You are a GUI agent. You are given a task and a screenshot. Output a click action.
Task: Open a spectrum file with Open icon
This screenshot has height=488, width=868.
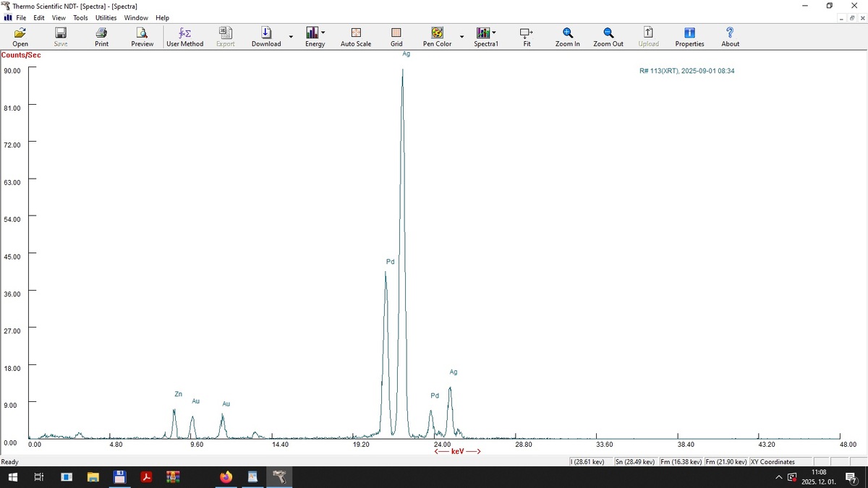point(20,37)
